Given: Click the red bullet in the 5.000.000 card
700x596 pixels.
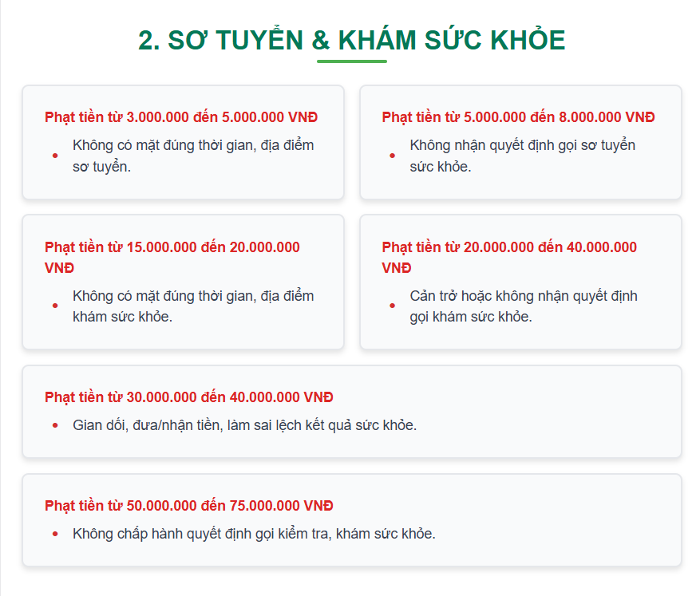Looking at the screenshot, I should [x=392, y=156].
